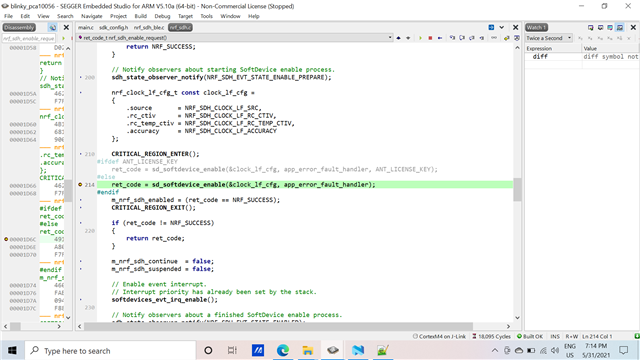Image resolution: width=640 pixels, height=360 pixels.
Task: Click the Expression column header in Watch
Action: coord(553,48)
